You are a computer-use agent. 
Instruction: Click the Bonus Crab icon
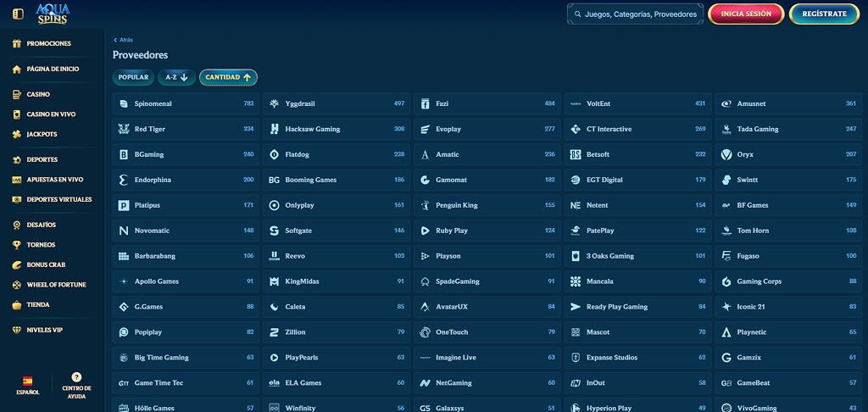point(17,265)
